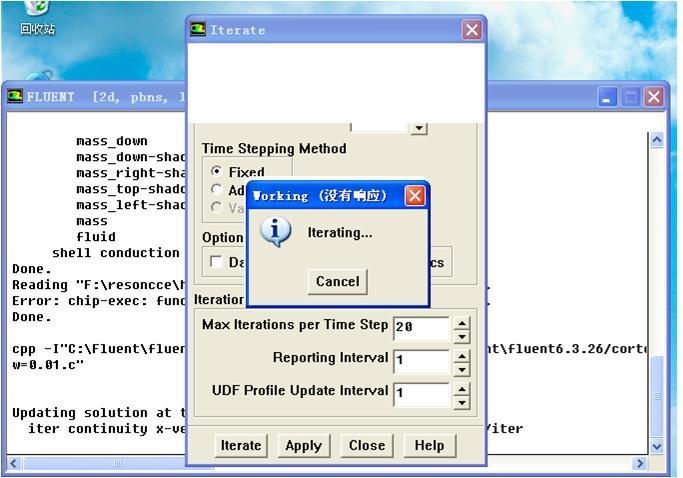Click the horizontal scrollbar right arrow
Image resolution: width=683 pixels, height=478 pixels.
click(639, 463)
